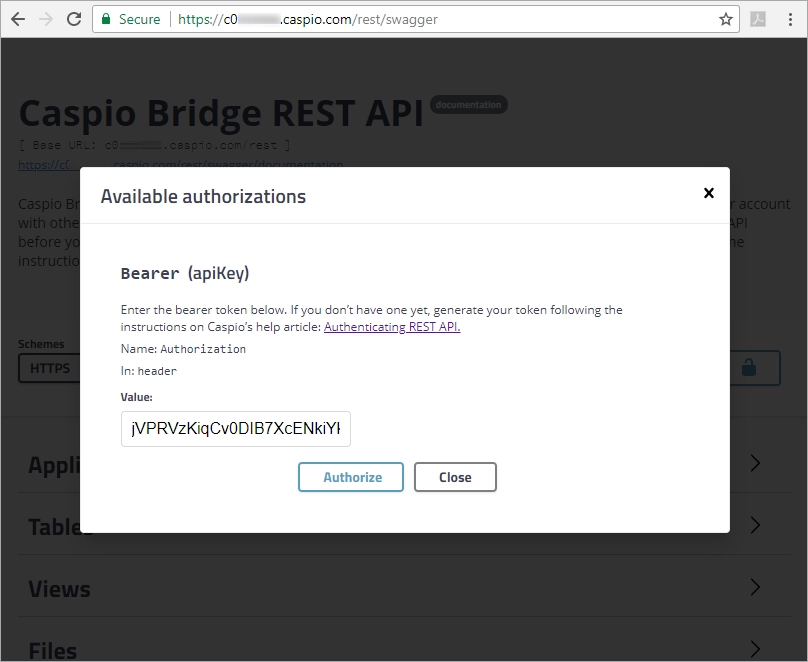Expand the Tables section chevron
Screen dimensions: 808x662
tap(755, 525)
